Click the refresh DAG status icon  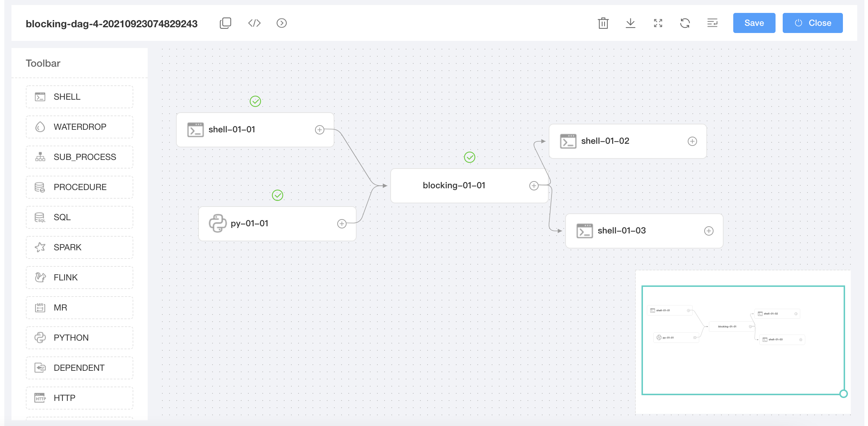click(685, 23)
